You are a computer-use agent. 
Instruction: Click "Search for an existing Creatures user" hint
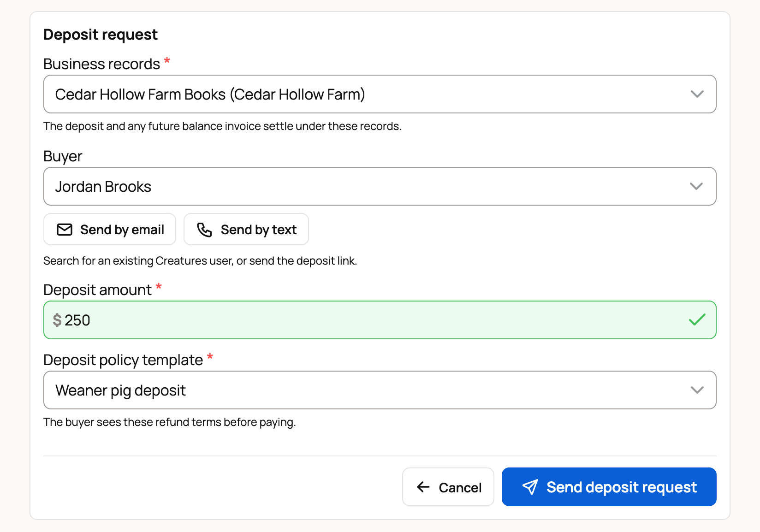(200, 260)
